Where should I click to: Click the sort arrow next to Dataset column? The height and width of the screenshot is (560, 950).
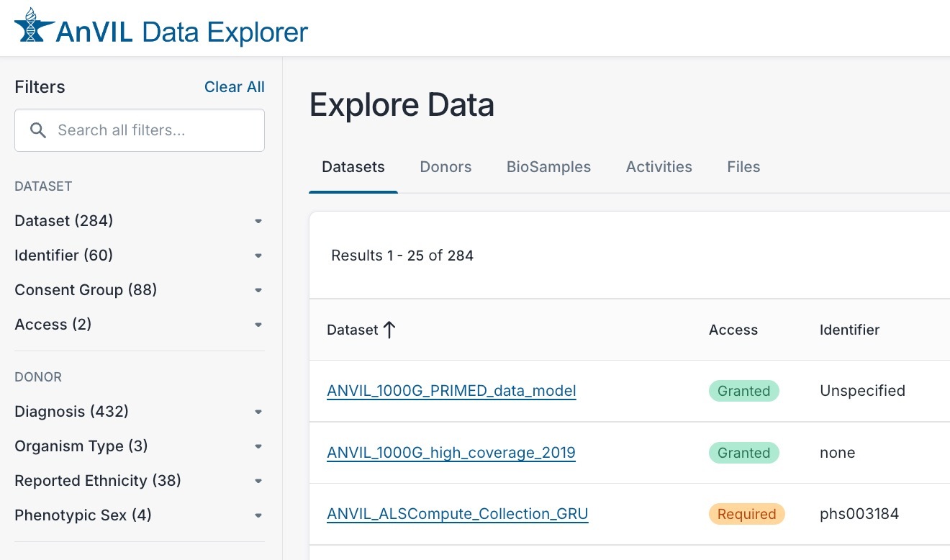tap(389, 330)
